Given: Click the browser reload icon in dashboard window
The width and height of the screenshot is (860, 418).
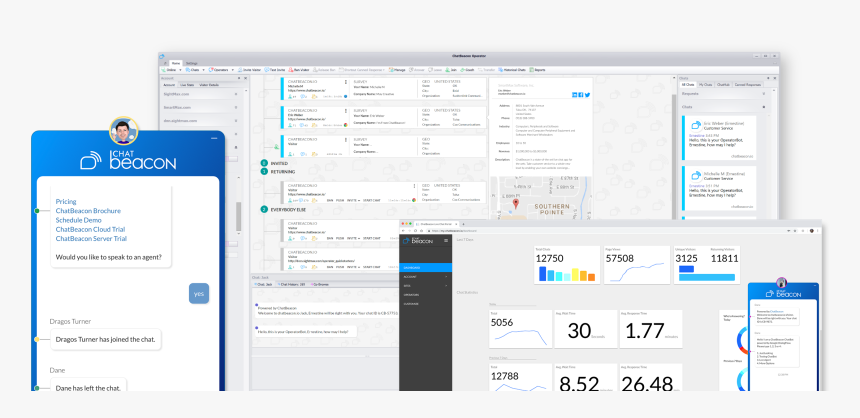Looking at the screenshot, I should (415, 231).
